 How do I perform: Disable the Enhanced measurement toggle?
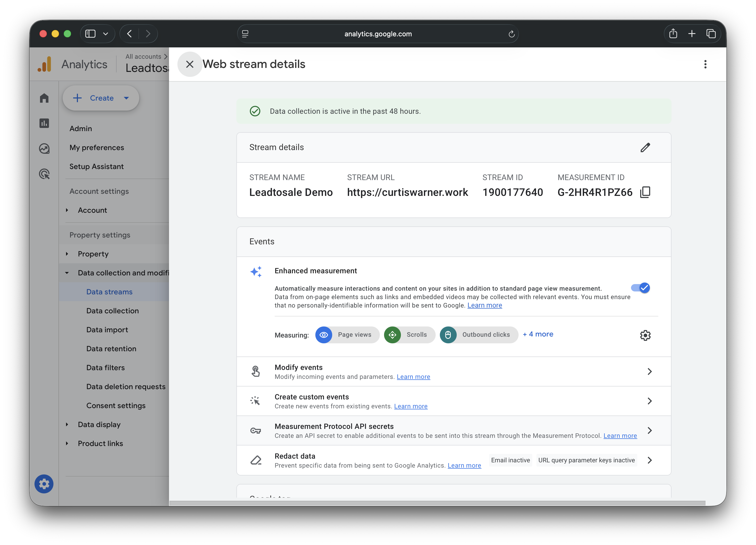[640, 288]
